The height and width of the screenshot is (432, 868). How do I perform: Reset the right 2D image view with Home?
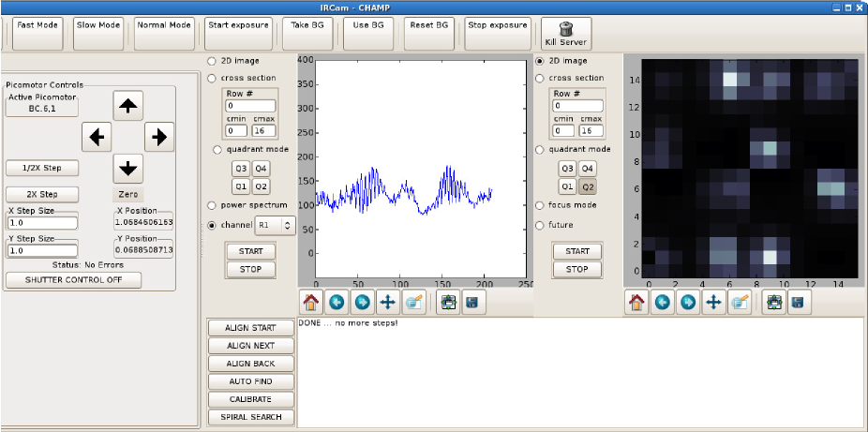(x=636, y=303)
